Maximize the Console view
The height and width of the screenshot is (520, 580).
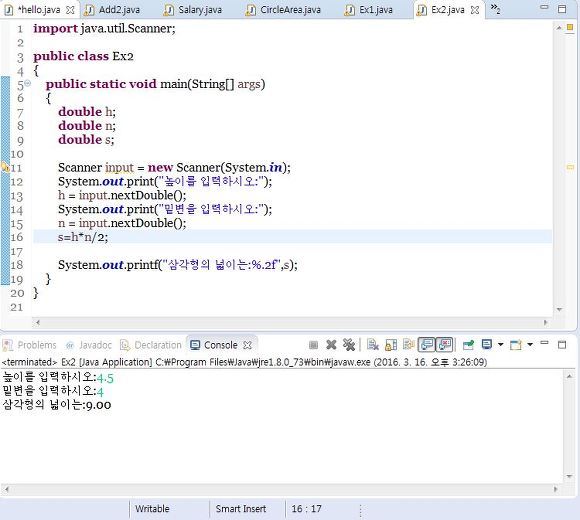(562, 345)
